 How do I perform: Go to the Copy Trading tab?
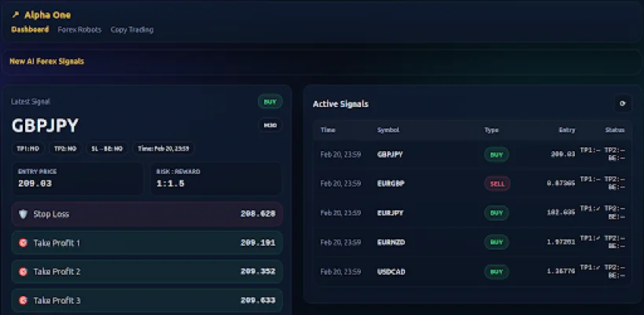point(131,30)
